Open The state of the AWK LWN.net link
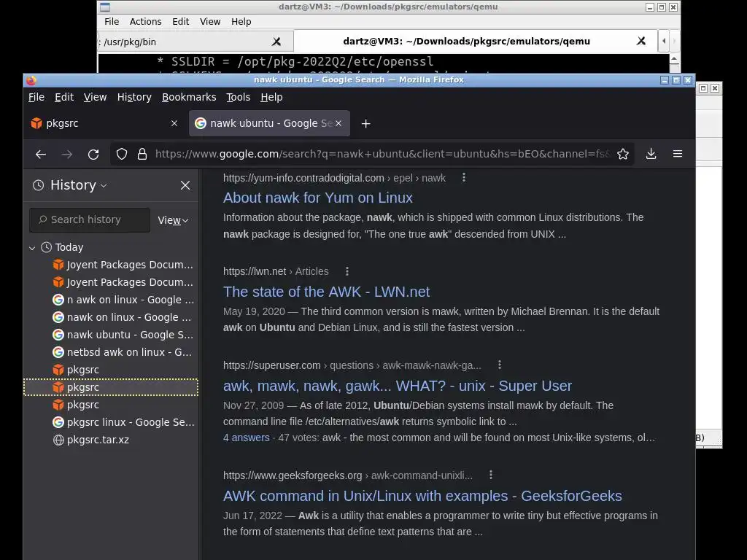This screenshot has height=560, width=747. 326,292
